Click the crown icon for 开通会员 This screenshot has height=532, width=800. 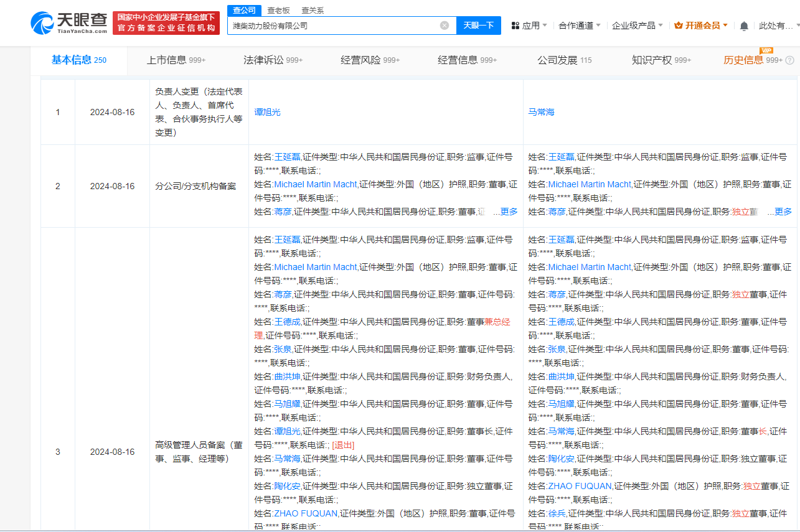[x=679, y=26]
